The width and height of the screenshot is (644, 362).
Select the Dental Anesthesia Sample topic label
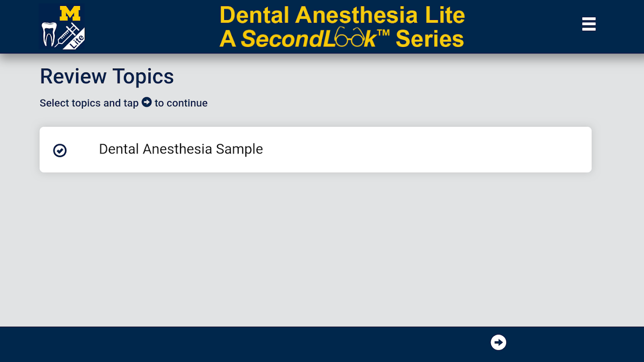181,149
